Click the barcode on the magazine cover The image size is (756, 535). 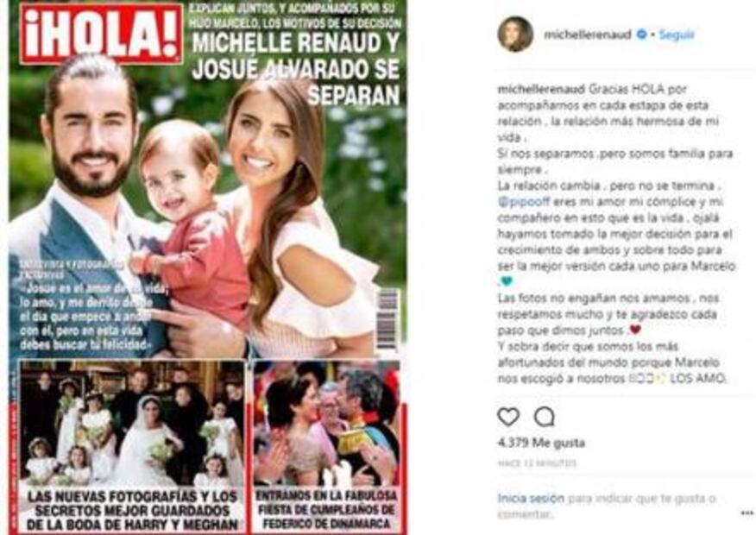[x=387, y=319]
